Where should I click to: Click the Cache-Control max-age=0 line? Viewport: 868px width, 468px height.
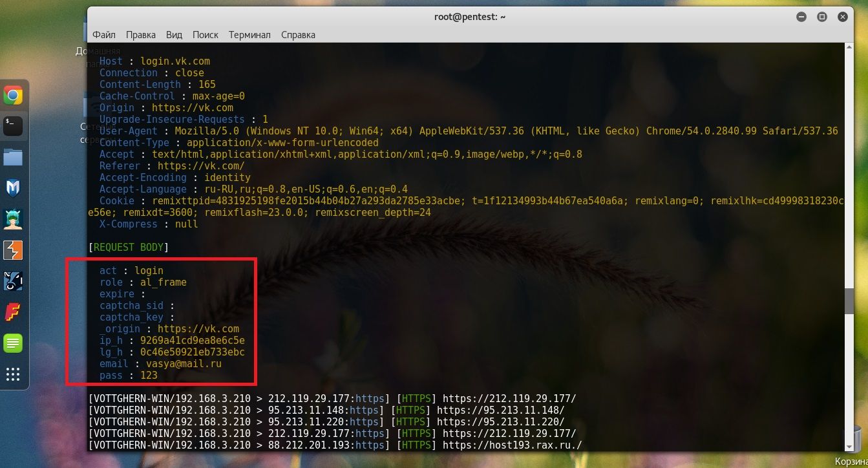[x=172, y=96]
